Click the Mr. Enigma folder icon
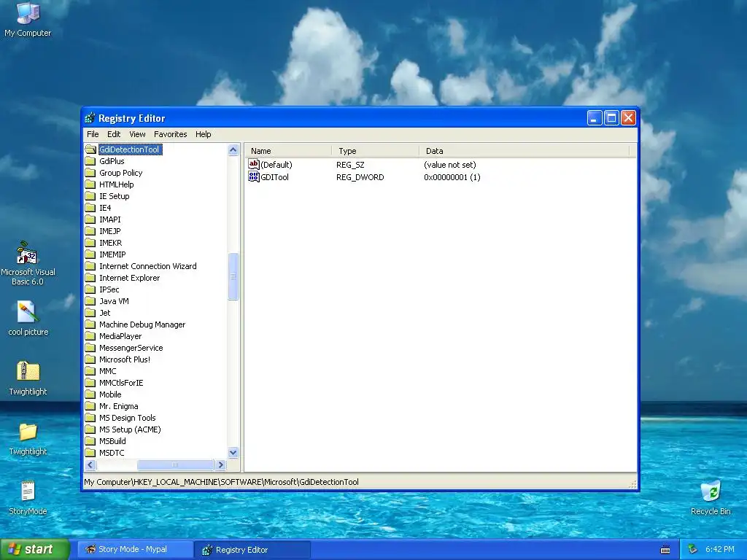This screenshot has height=560, width=747. (x=90, y=406)
